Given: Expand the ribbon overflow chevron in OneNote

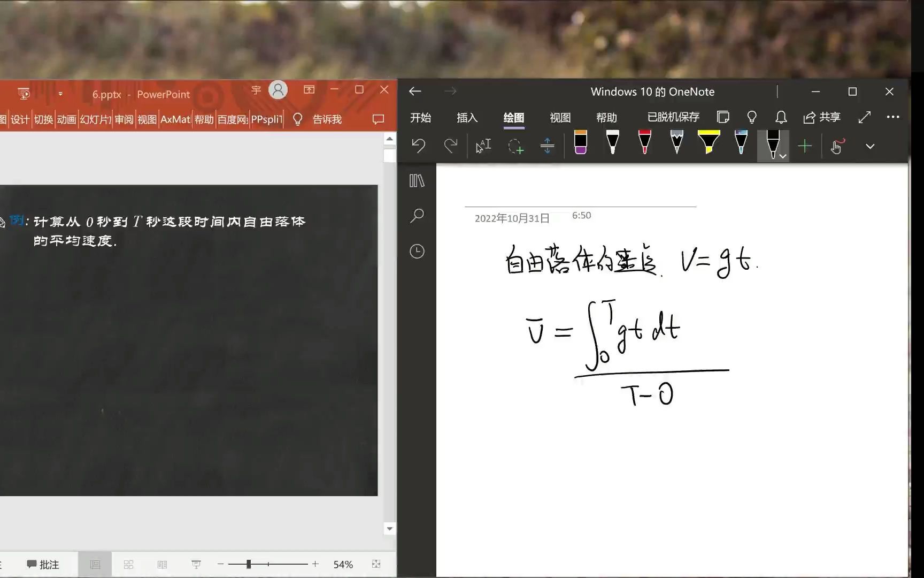Looking at the screenshot, I should click(x=870, y=146).
